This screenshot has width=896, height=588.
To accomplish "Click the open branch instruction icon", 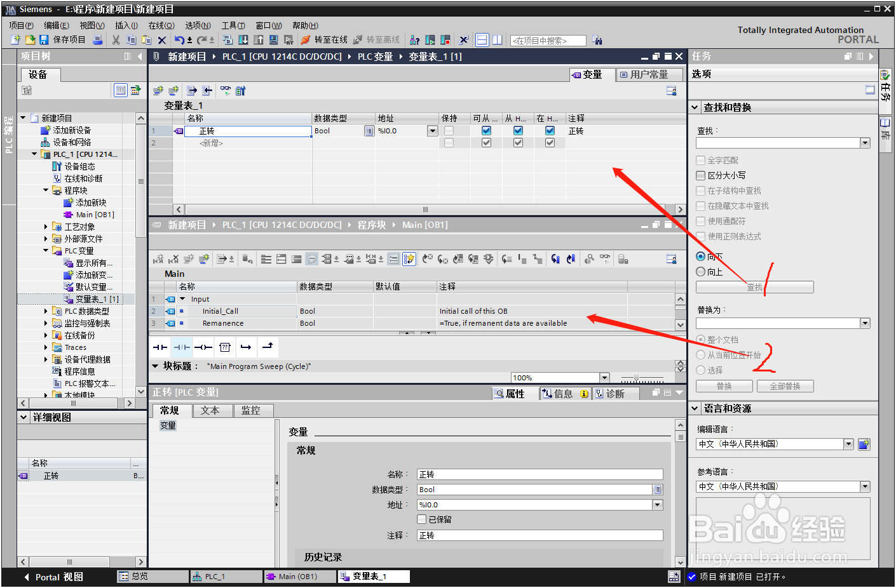I will point(246,347).
